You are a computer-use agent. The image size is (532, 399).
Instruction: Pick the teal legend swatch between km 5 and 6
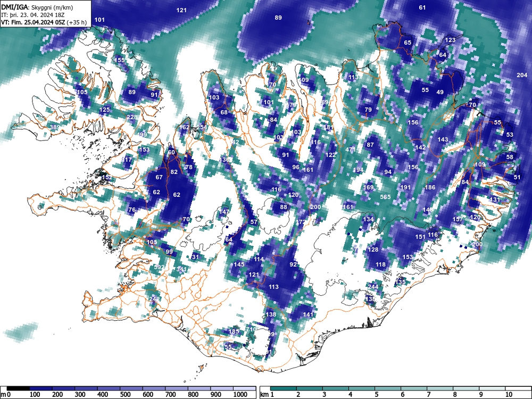[x=388, y=388]
